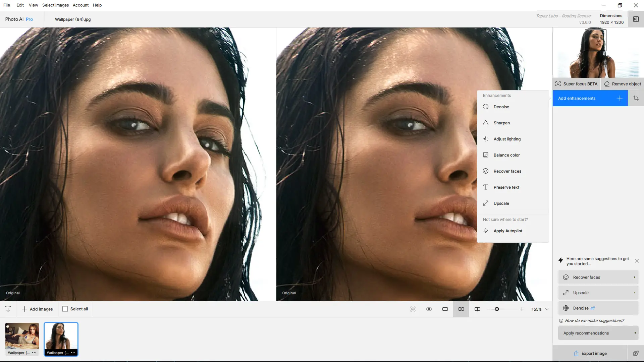Switch to split view comparison icon
644x362 pixels.
tap(477, 309)
